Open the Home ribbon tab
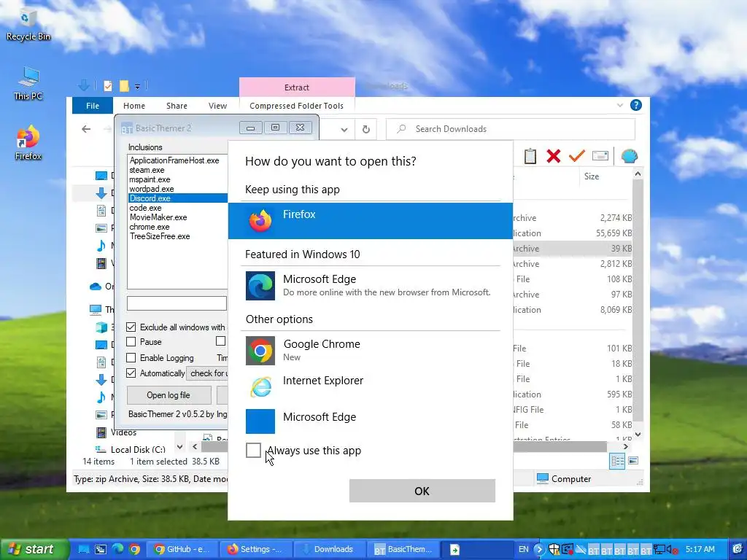The width and height of the screenshot is (747, 560). coord(134,106)
